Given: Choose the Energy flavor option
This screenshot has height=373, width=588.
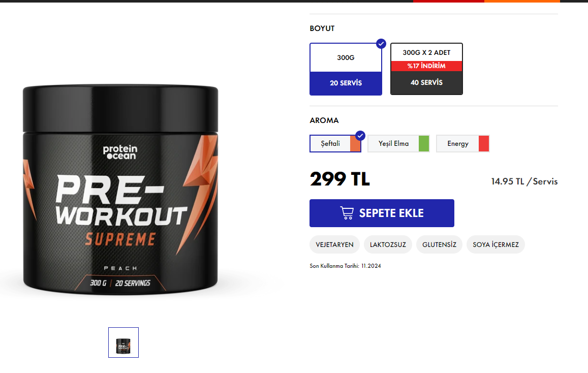Looking at the screenshot, I should pos(463,144).
